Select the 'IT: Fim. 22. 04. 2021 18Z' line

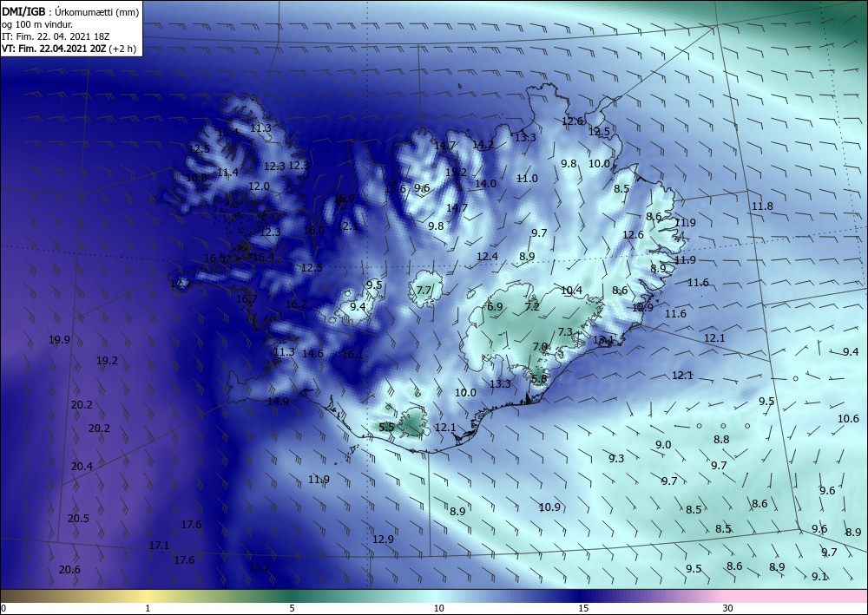tap(56, 36)
